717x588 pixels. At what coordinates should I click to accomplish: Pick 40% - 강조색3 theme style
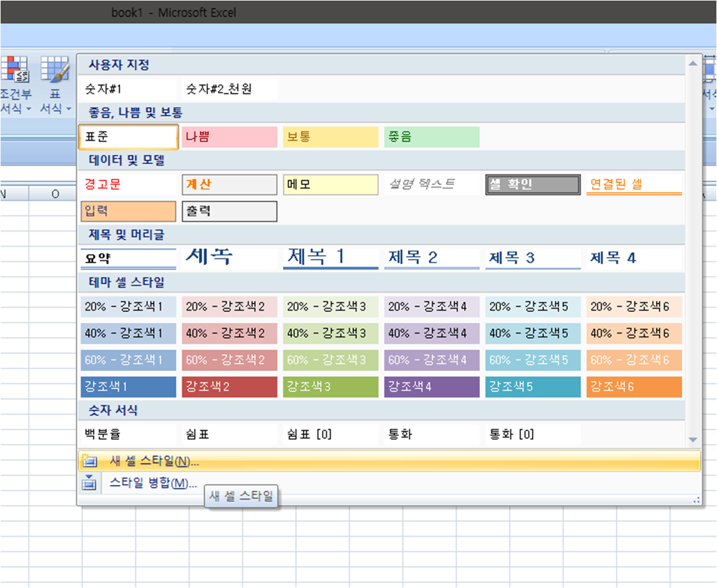pos(330,333)
